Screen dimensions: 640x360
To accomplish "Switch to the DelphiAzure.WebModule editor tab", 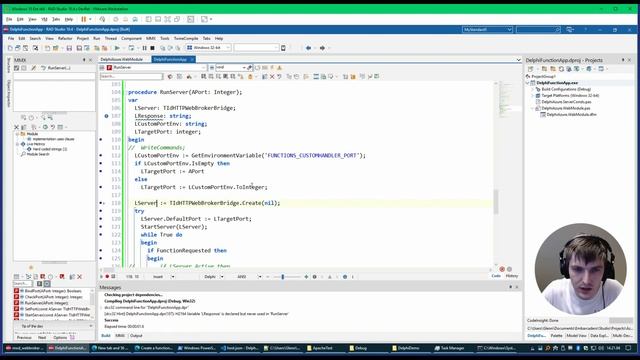I will pyautogui.click(x=122, y=60).
